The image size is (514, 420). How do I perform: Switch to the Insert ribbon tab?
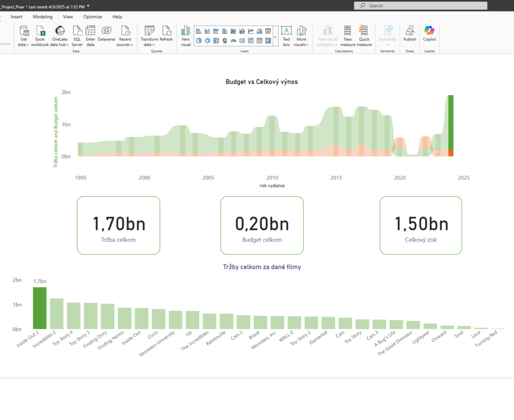tap(17, 17)
